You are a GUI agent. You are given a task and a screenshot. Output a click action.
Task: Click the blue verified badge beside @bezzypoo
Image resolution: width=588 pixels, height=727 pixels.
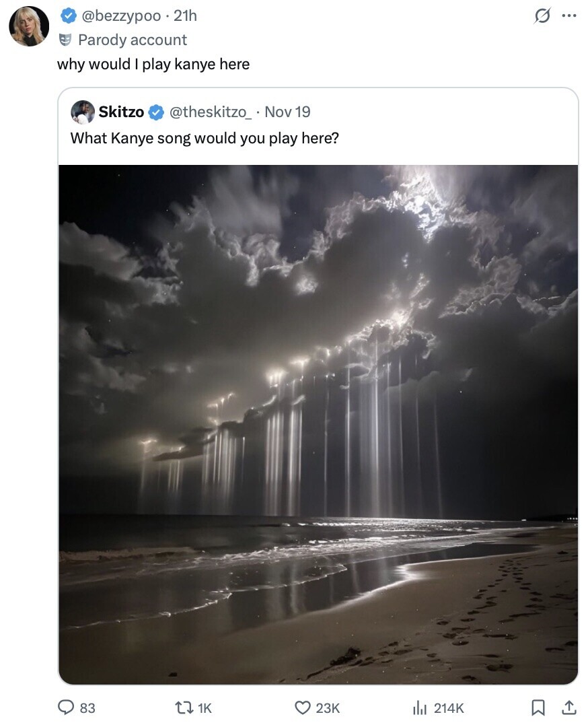point(68,15)
